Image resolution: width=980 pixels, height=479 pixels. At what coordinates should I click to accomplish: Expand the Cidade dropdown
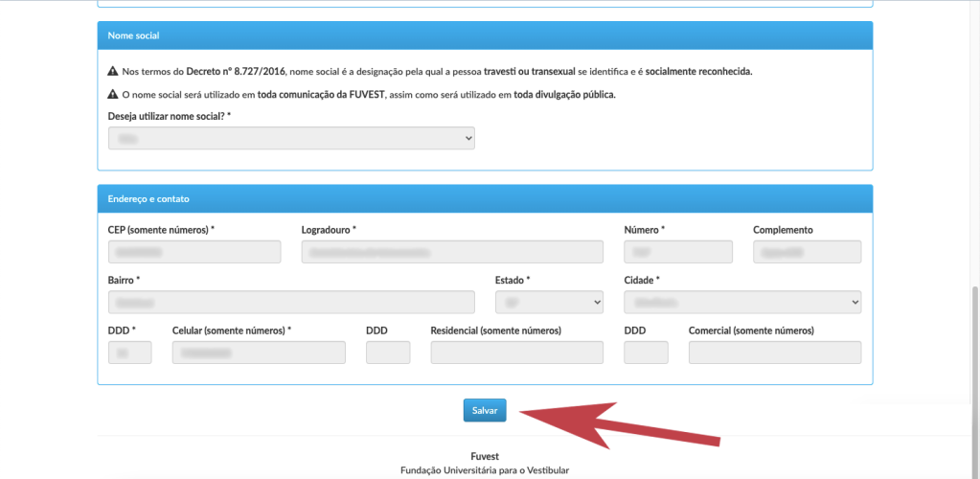pyautogui.click(x=742, y=302)
